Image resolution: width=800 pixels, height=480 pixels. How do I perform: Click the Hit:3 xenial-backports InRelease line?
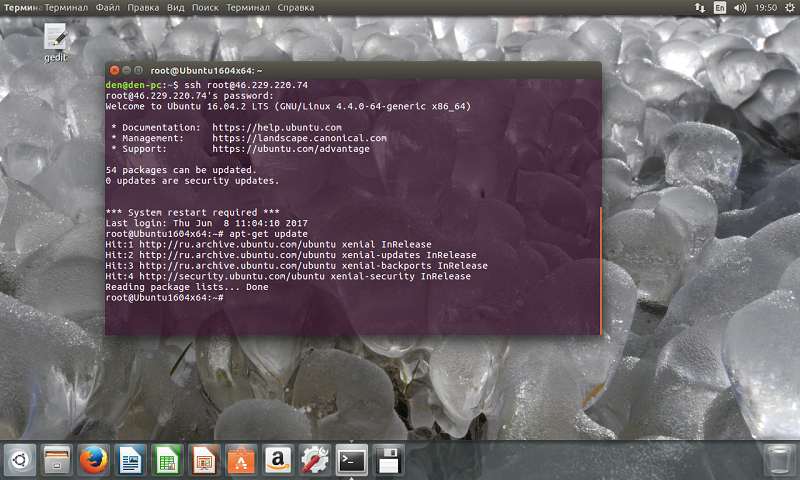[296, 266]
